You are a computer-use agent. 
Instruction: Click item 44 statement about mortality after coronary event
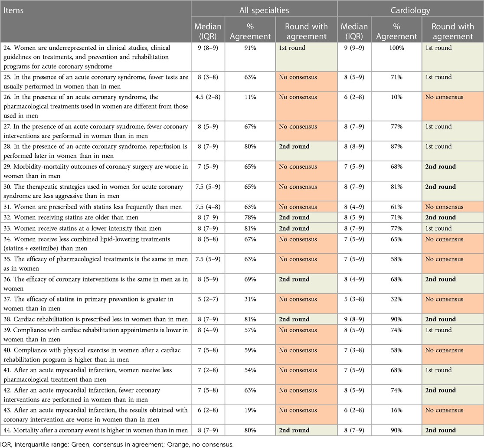96,430
